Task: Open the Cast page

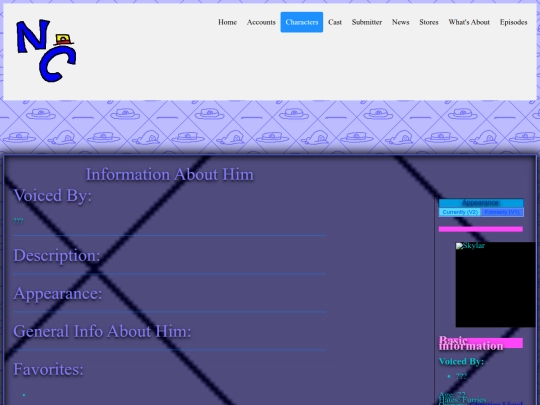Action: [x=335, y=22]
